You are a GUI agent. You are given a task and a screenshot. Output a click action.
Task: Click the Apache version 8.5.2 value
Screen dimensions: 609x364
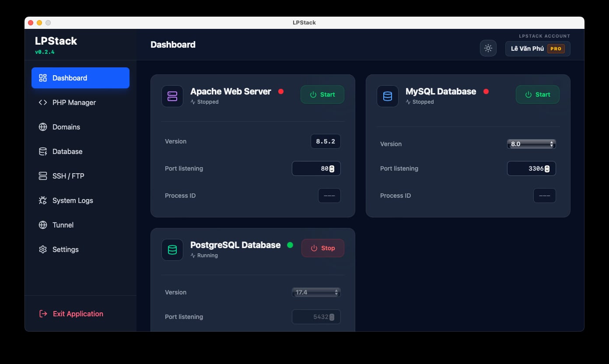pos(326,141)
